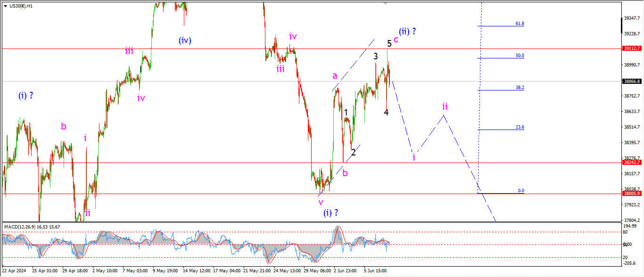Screen dimensions: 644x277
Task: Select the 37923.2 price scale value
Action: 632,205
